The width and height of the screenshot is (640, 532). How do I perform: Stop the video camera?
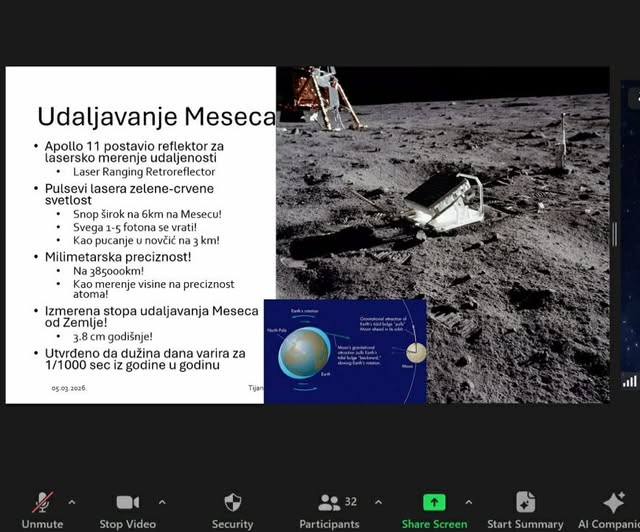tap(127, 503)
